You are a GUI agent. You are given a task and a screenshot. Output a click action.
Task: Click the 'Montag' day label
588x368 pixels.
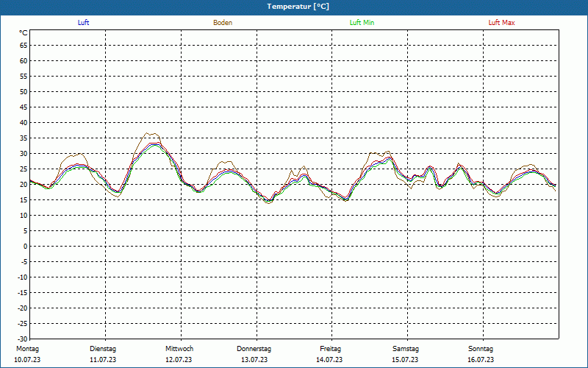click(x=27, y=349)
